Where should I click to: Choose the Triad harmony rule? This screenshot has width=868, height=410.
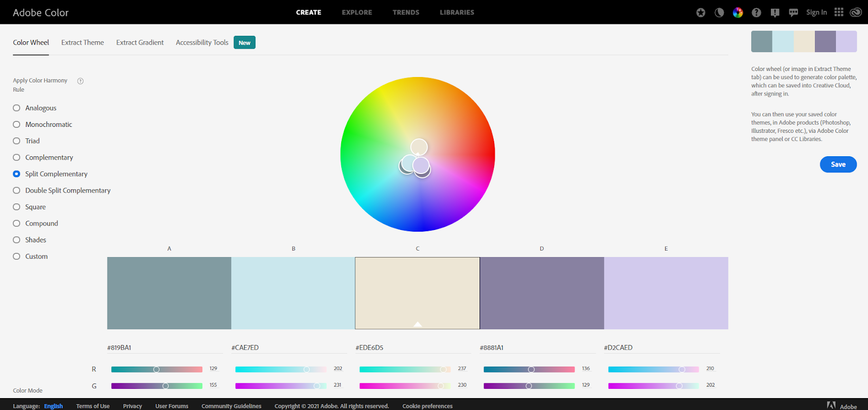point(26,141)
